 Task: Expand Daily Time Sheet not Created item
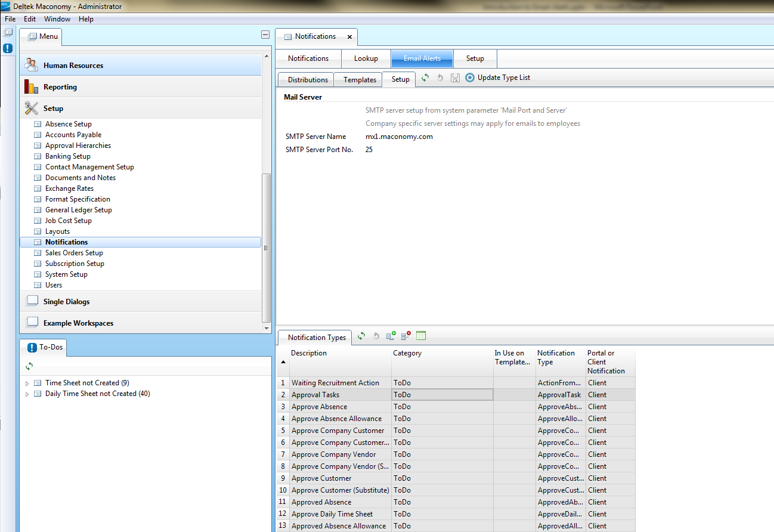[x=27, y=394]
